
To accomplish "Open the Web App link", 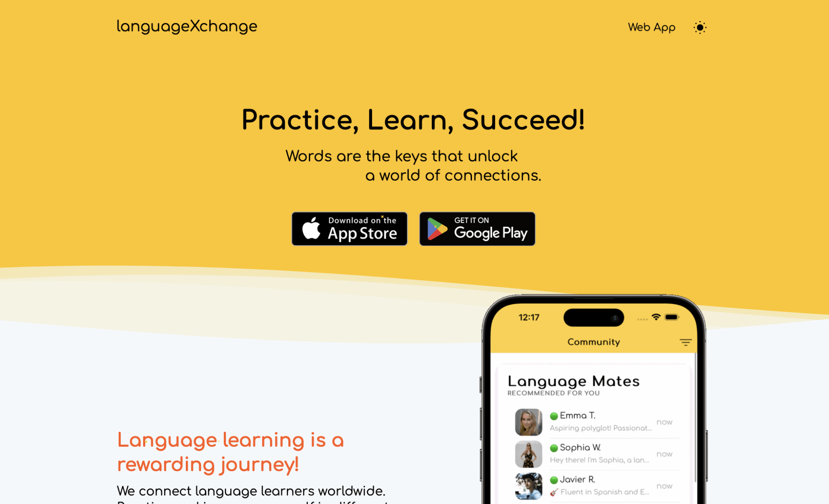I will point(651,27).
